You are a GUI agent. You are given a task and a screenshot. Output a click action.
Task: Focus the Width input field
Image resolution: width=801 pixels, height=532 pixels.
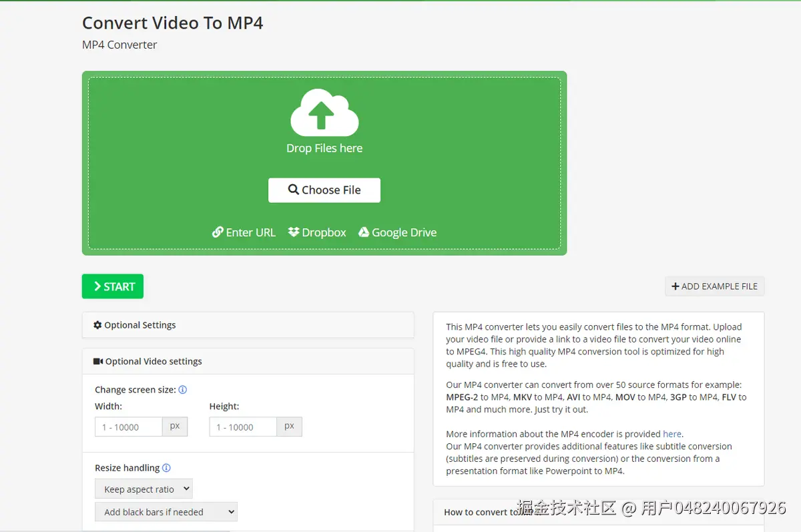pos(129,427)
